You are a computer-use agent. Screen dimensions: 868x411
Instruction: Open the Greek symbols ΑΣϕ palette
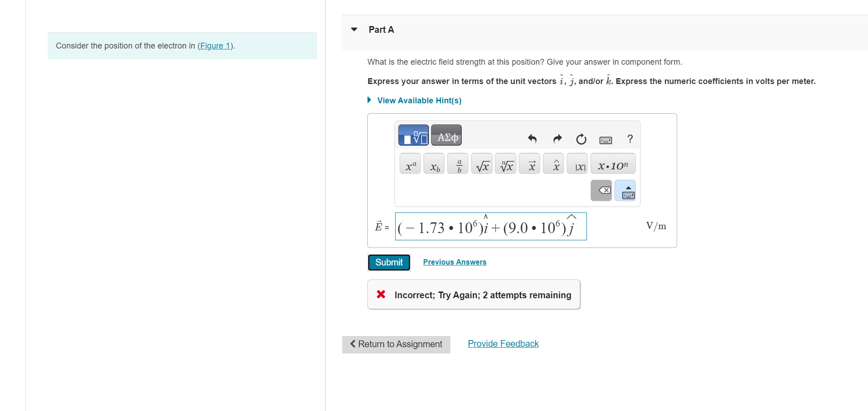446,135
